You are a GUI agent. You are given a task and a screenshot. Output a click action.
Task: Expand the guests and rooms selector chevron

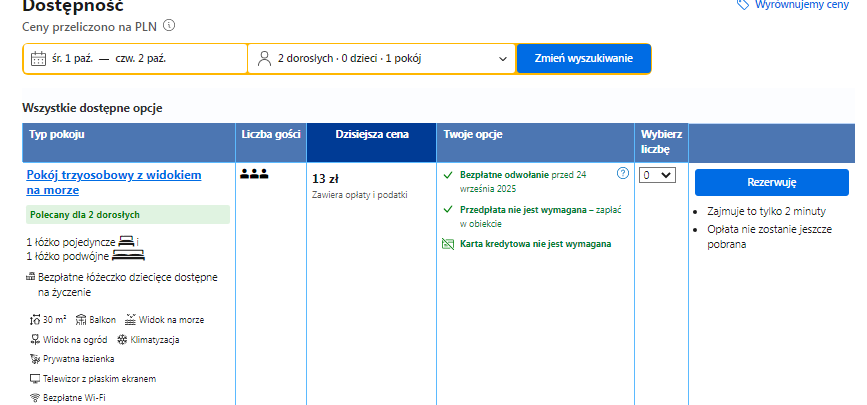[x=503, y=59]
